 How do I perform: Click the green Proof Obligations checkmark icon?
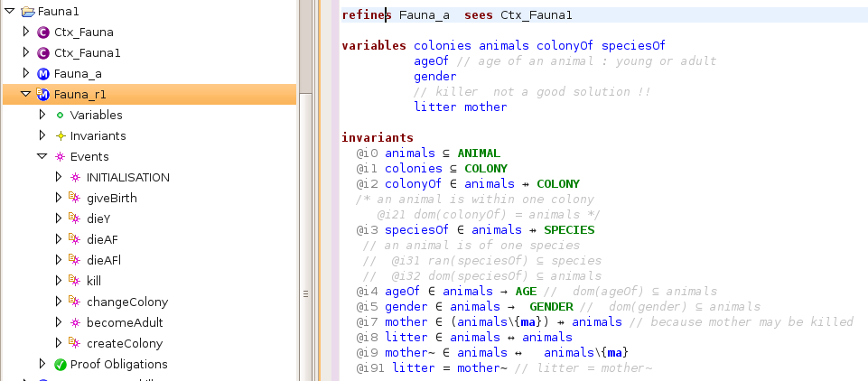60,365
